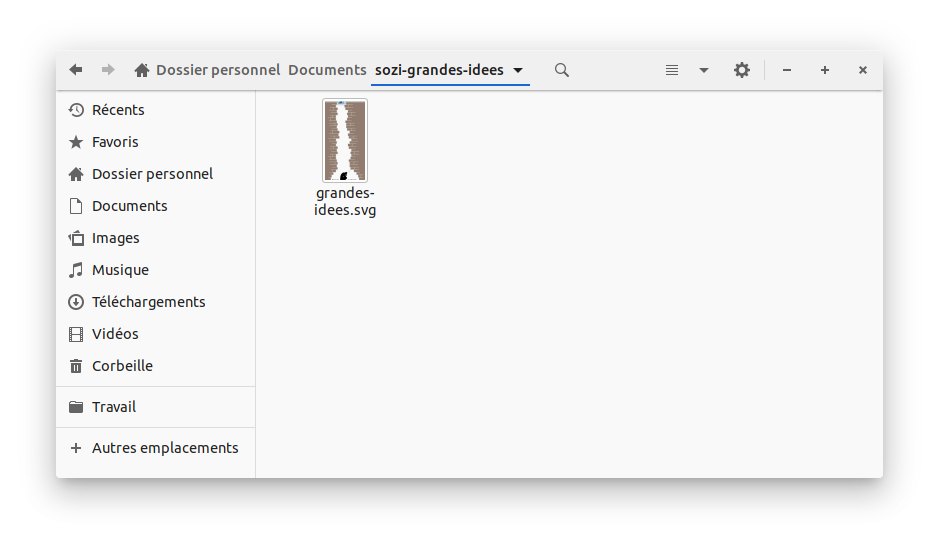Open Dossier personnel in the sidebar
This screenshot has height=540, width=939.
click(156, 174)
